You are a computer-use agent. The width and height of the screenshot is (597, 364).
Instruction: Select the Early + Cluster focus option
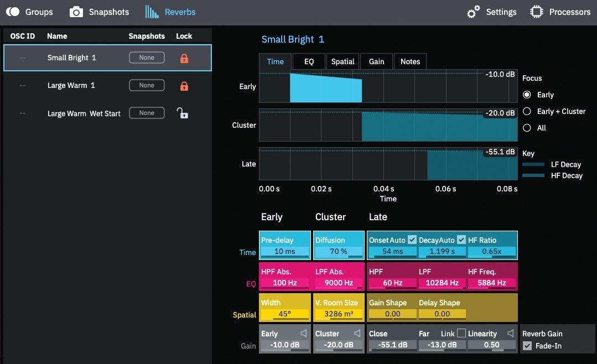[527, 111]
